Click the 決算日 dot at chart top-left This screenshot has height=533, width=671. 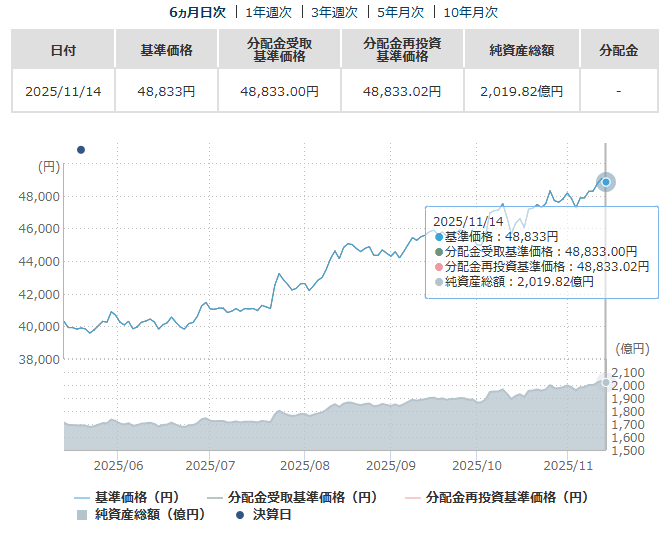[81, 150]
